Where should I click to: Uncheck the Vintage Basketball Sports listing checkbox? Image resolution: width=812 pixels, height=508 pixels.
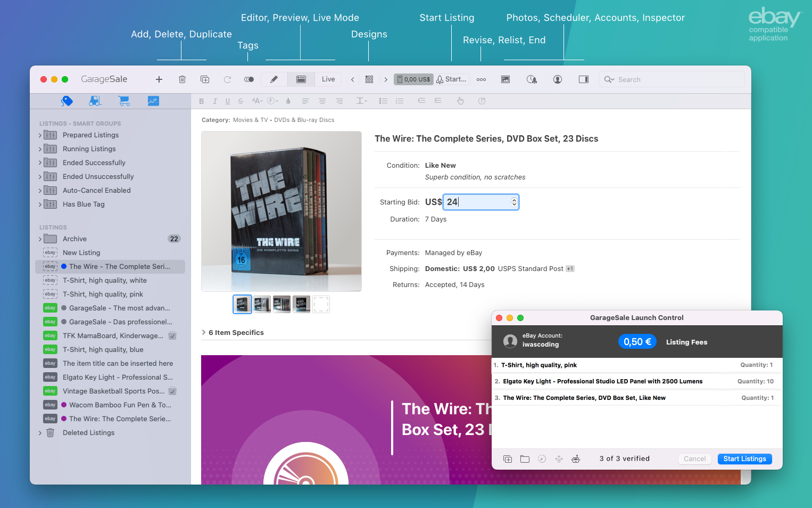[172, 391]
